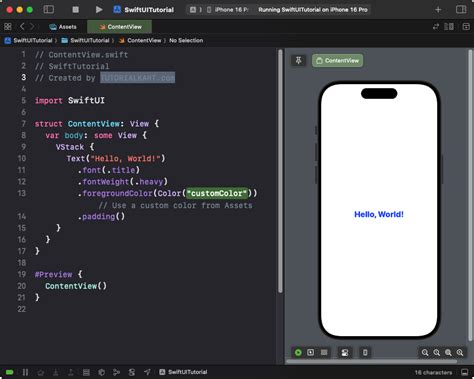
Task: Click the import SwiftUI line
Action: (x=70, y=100)
